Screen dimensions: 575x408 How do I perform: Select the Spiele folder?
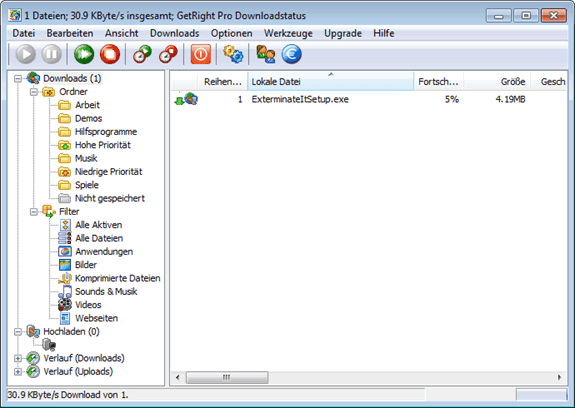(x=87, y=185)
